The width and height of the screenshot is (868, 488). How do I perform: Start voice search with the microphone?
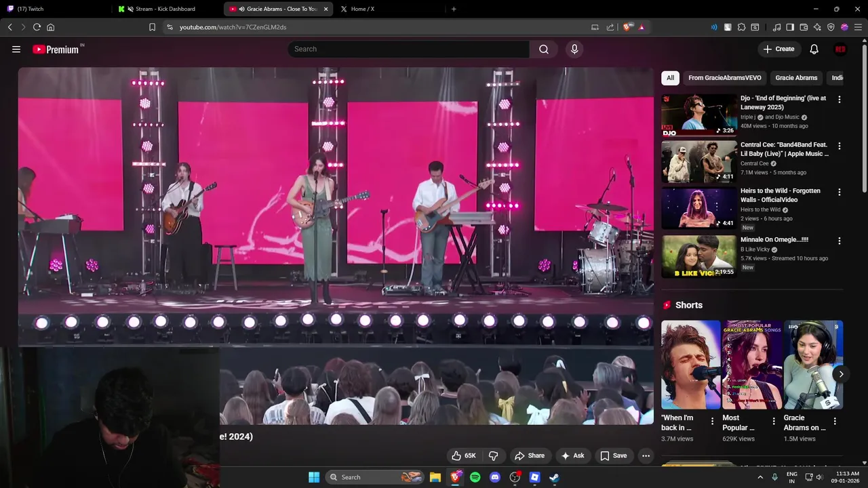point(574,49)
